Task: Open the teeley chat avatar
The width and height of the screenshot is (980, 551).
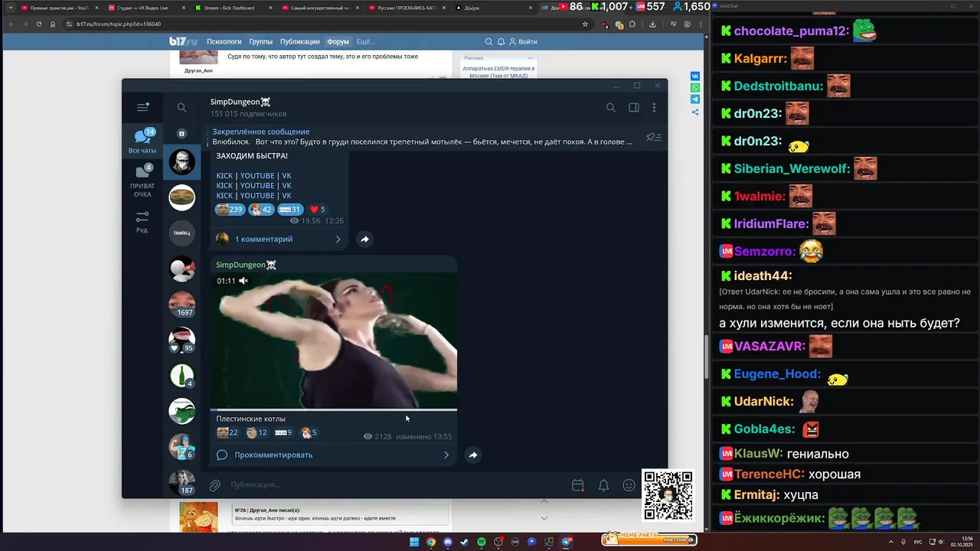Action: [x=182, y=233]
